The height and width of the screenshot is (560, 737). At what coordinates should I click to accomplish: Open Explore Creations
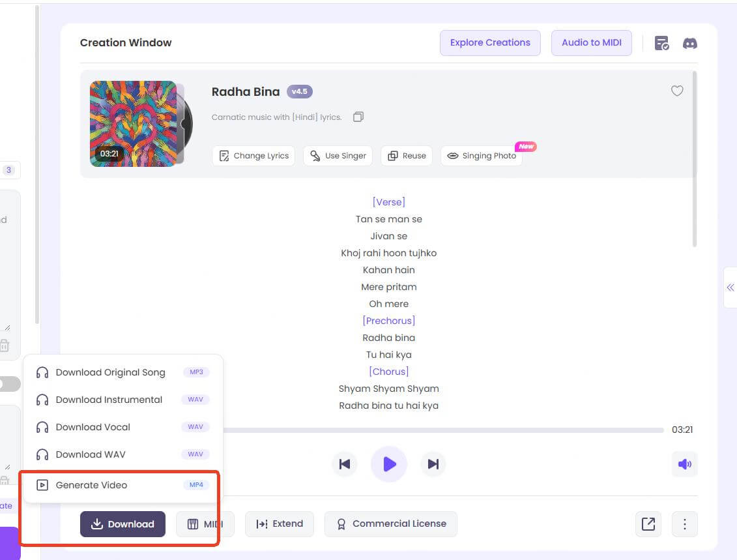click(490, 43)
